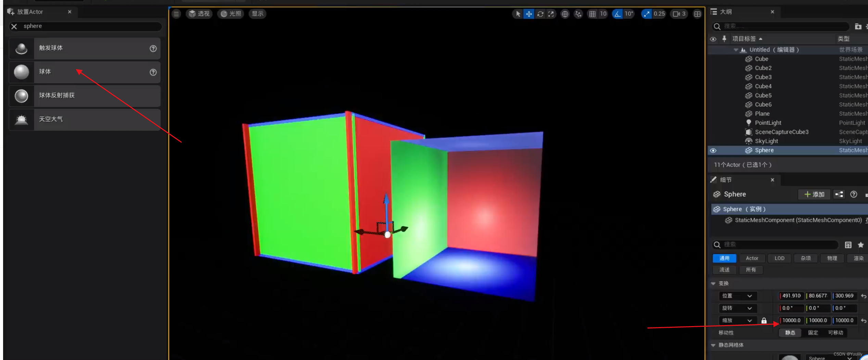
Task: Open the 显示 show flags menu
Action: pos(257,14)
